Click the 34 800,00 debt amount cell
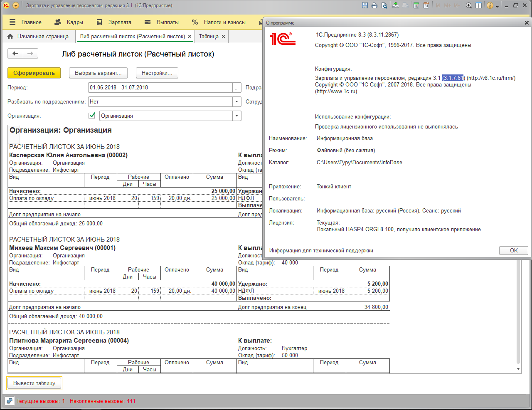Viewport: 532px width, 410px height. pyautogui.click(x=376, y=307)
